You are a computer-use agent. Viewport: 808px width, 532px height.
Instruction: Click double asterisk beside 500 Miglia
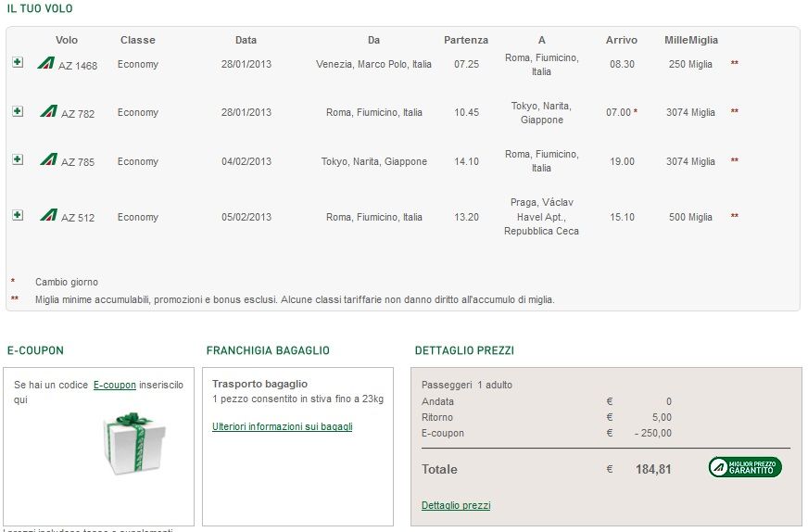(x=735, y=216)
